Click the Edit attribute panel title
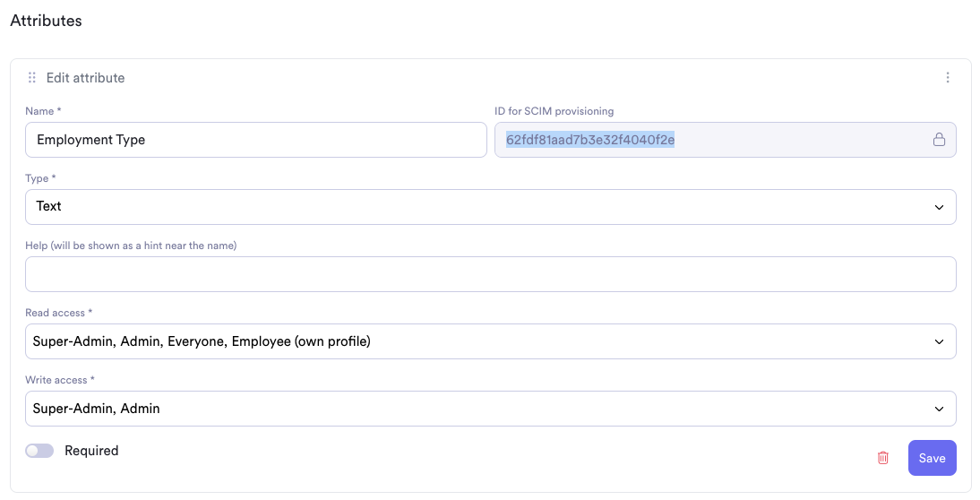The width and height of the screenshot is (980, 500). tap(86, 77)
